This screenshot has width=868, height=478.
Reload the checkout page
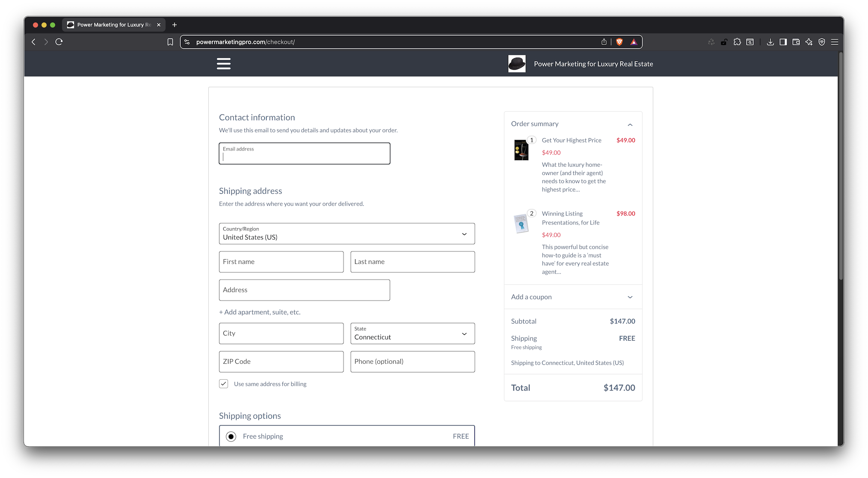[59, 42]
